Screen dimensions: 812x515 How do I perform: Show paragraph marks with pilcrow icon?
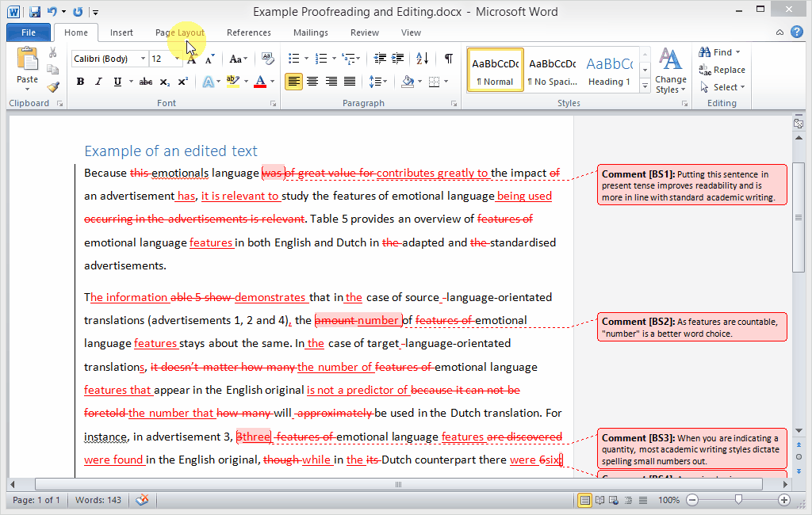coord(448,59)
